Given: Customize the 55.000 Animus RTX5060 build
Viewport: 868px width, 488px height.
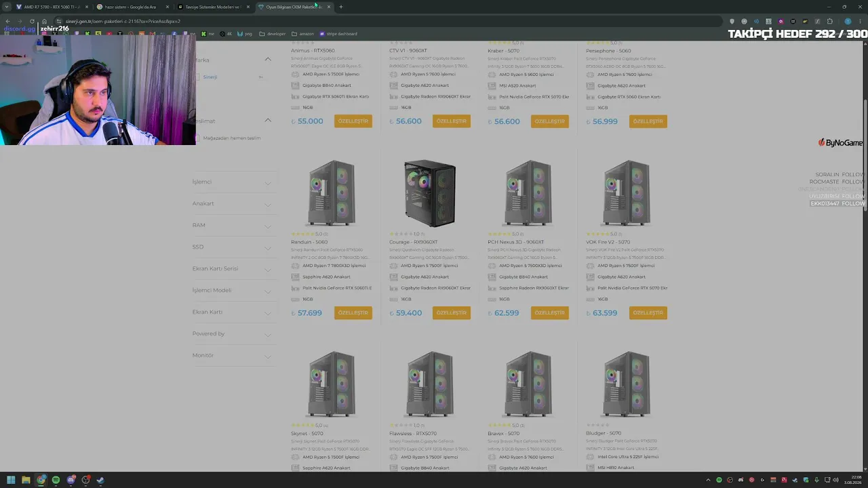Looking at the screenshot, I should (x=353, y=121).
